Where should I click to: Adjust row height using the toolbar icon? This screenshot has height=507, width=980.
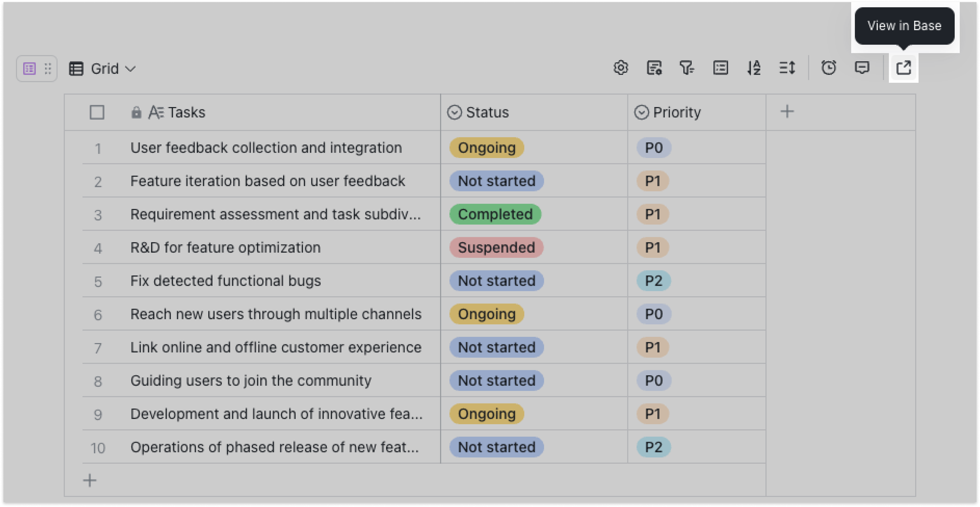point(786,68)
